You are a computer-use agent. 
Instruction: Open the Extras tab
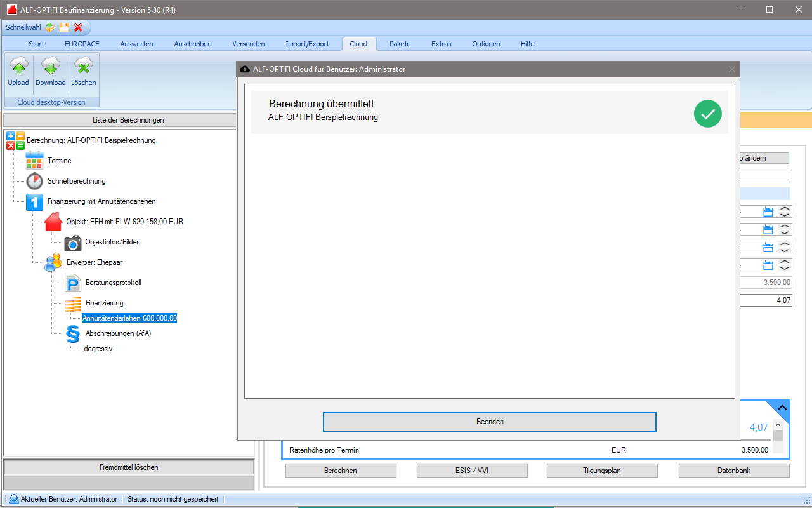click(x=442, y=44)
